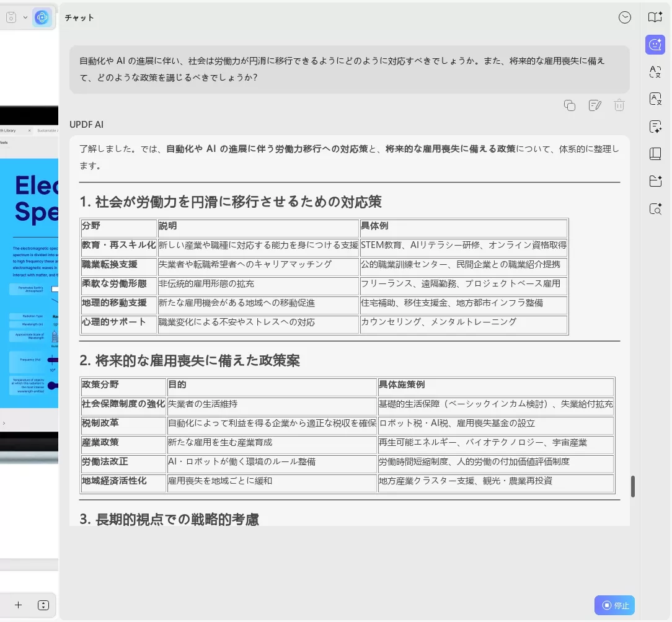Click table header cell '目的'
This screenshot has width=672, height=622.
tap(272, 386)
